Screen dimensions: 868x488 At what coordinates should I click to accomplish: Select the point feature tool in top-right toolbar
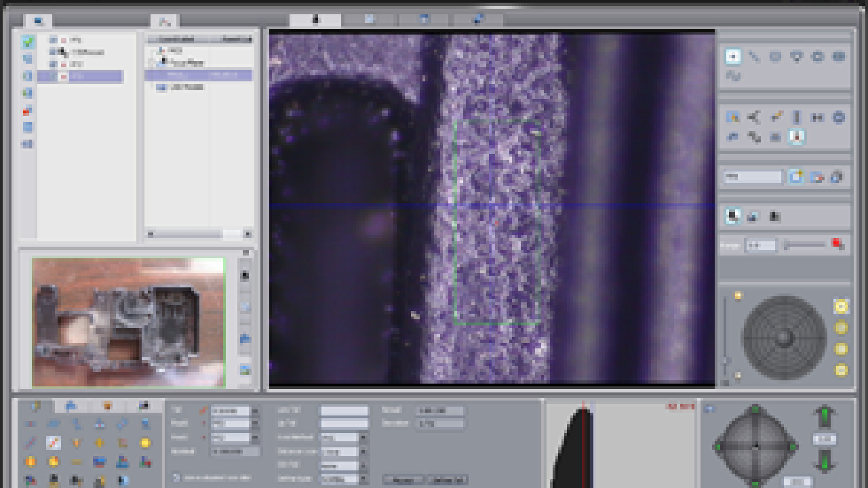click(x=733, y=57)
